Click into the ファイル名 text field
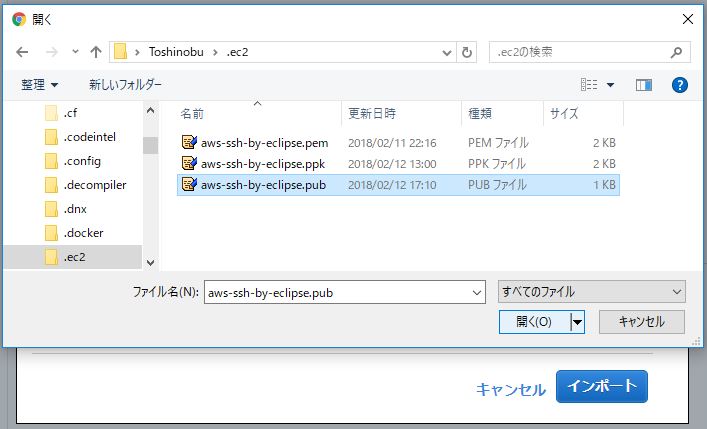Viewport: 707px width, 429px height. tap(337, 292)
